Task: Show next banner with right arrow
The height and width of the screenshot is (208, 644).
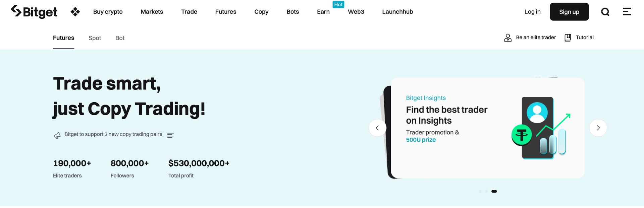Action: point(598,128)
